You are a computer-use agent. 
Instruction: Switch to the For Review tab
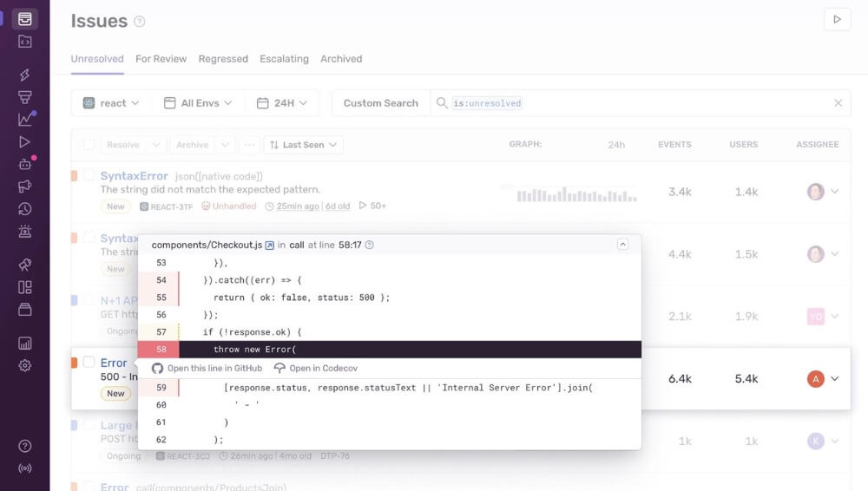161,59
